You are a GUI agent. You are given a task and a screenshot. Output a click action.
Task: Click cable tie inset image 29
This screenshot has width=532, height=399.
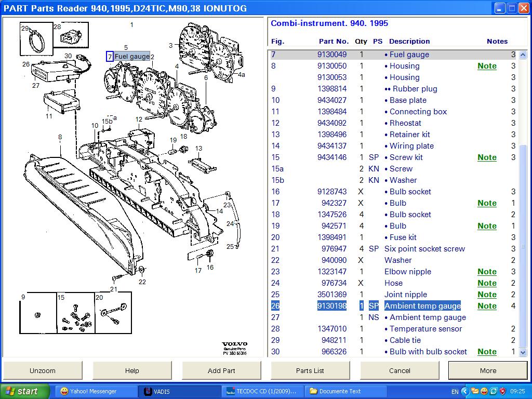pyautogui.click(x=37, y=38)
